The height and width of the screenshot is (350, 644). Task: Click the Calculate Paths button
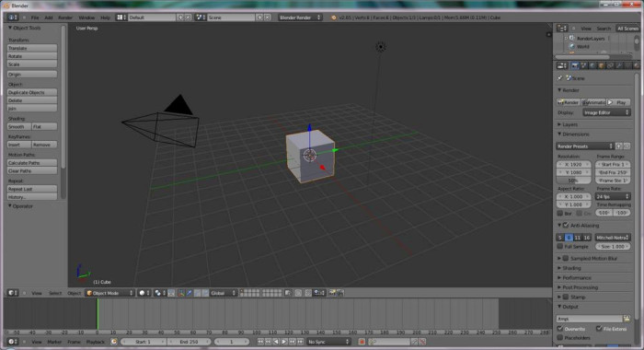[x=32, y=163]
